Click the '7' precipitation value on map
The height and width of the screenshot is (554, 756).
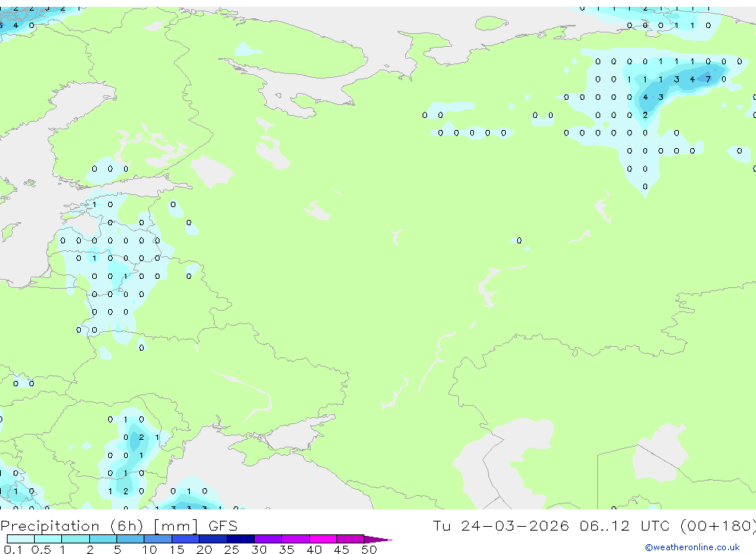pyautogui.click(x=708, y=79)
